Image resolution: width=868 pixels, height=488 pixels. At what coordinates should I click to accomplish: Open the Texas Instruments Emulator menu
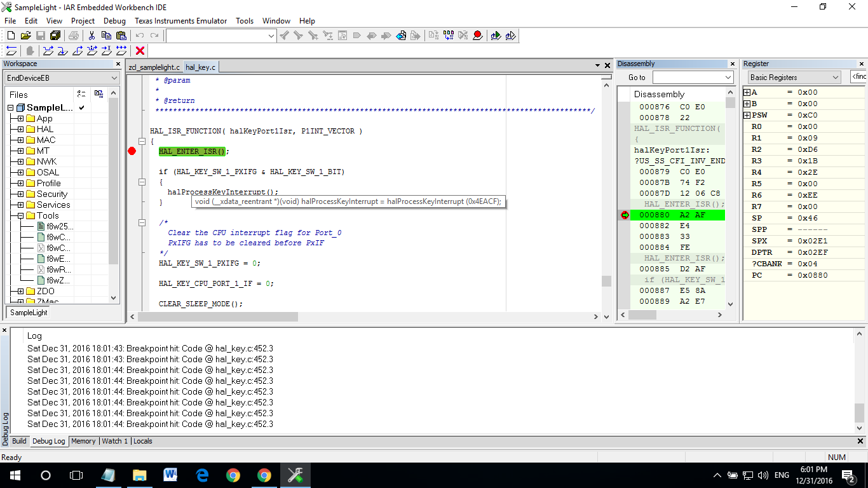point(180,21)
